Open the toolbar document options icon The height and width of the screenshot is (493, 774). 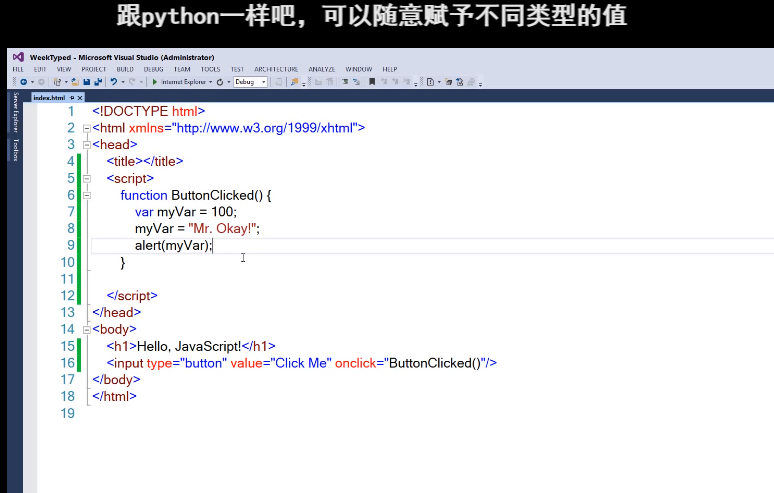point(430,82)
